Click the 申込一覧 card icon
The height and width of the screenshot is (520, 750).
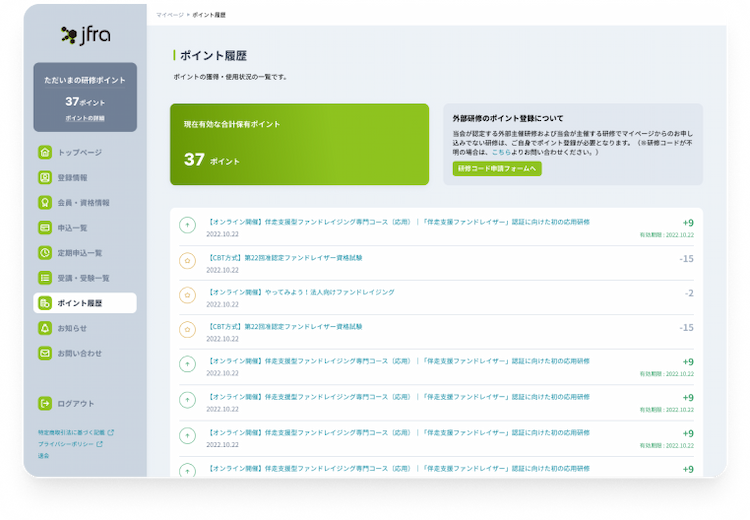tap(45, 228)
